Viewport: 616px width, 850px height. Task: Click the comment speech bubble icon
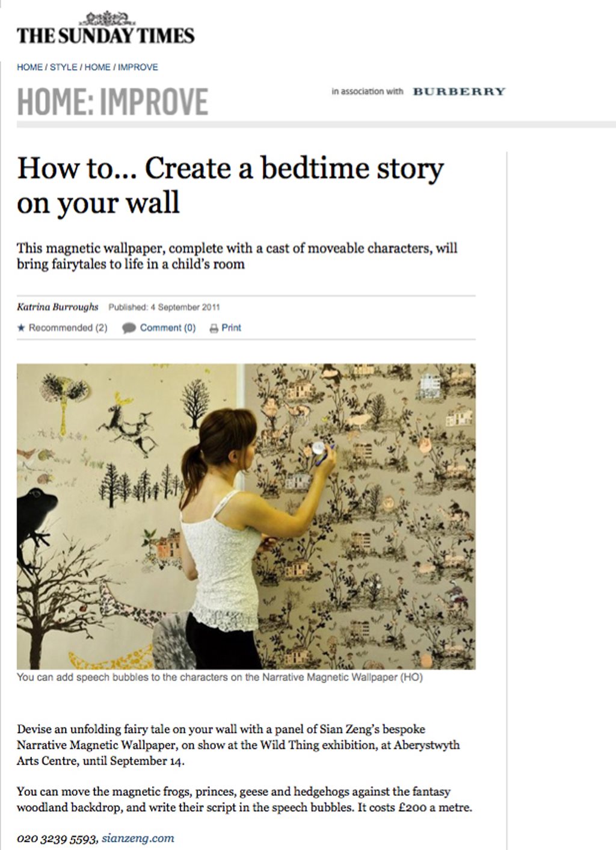[x=129, y=328]
